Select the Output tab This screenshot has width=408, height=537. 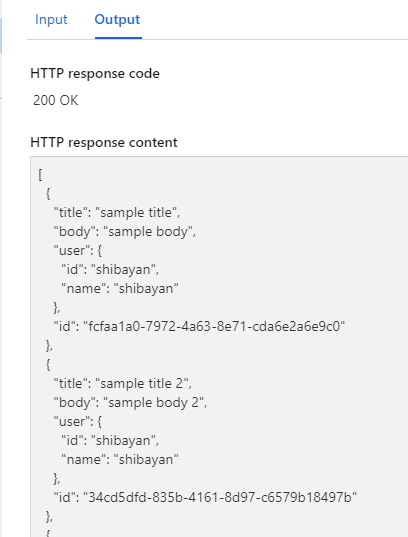click(117, 20)
